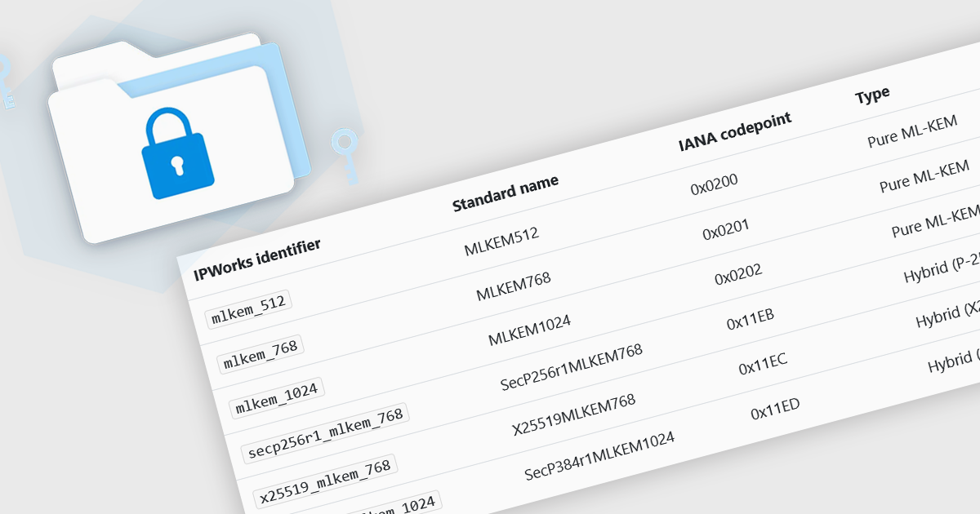Click the 0x0201 codepoint cell

pyautogui.click(x=726, y=230)
